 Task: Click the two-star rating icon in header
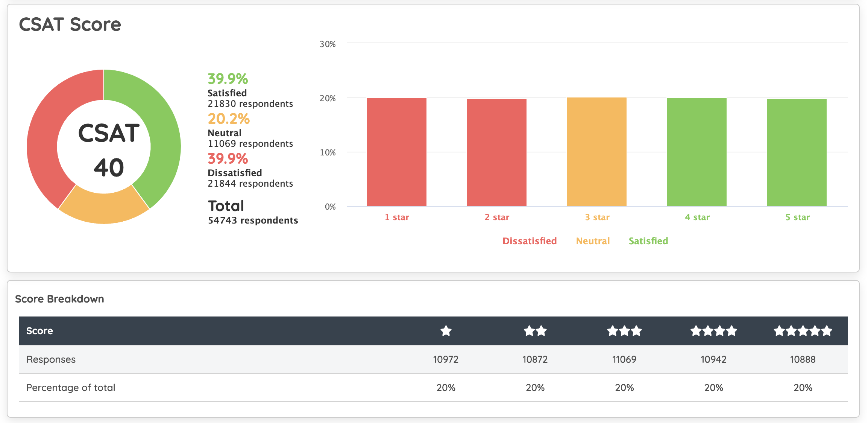535,331
